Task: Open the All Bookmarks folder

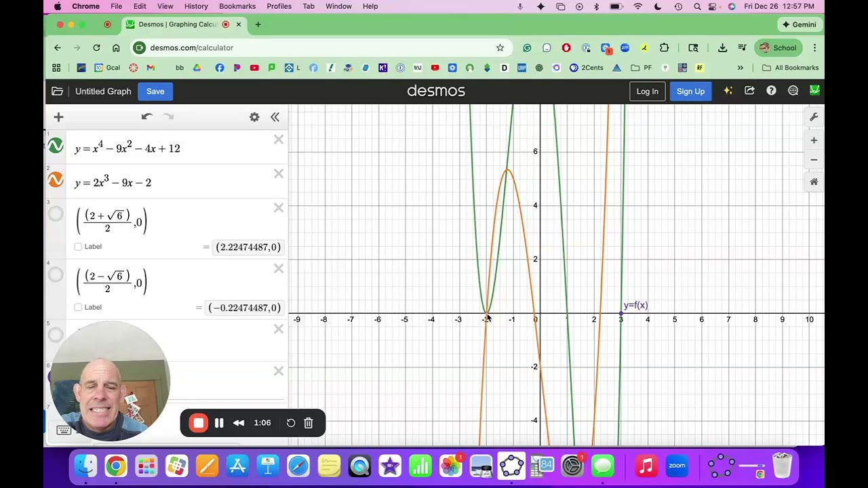Action: click(x=791, y=68)
